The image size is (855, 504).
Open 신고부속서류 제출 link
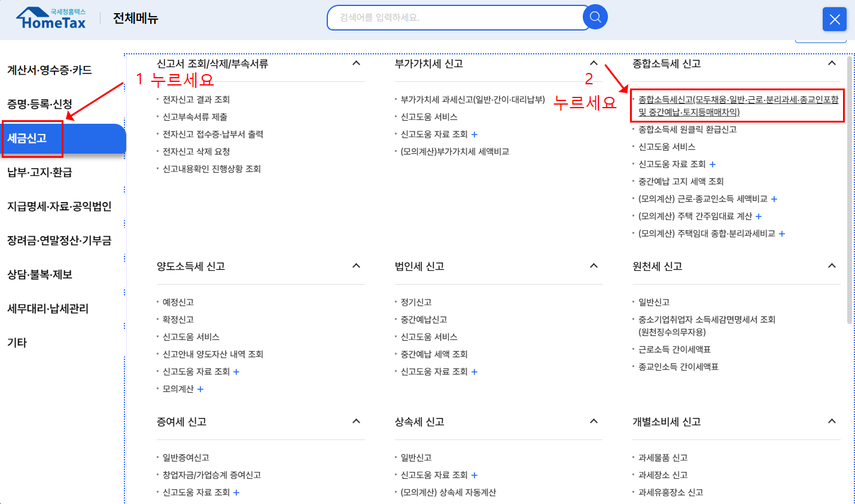pos(195,117)
